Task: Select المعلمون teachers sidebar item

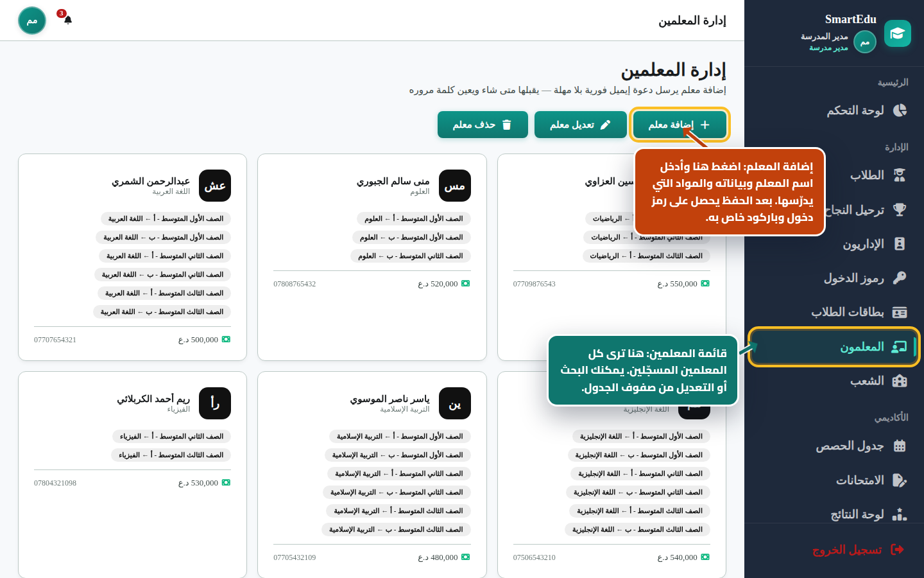Action: tap(834, 347)
